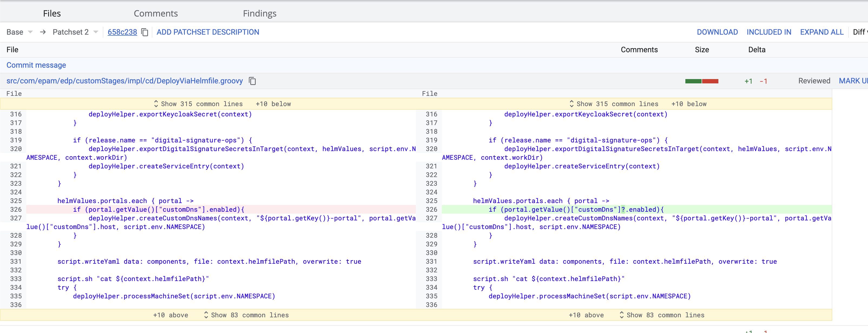Expand +10 above in right pane
868x333 pixels.
(x=586, y=315)
